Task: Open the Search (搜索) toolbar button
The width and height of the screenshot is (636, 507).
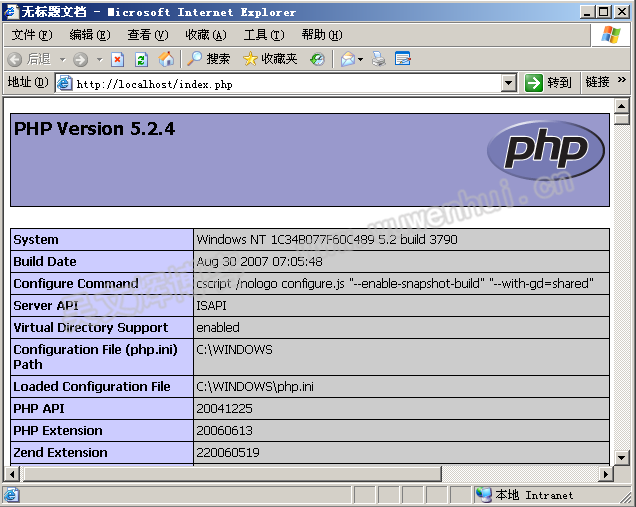Action: point(208,59)
